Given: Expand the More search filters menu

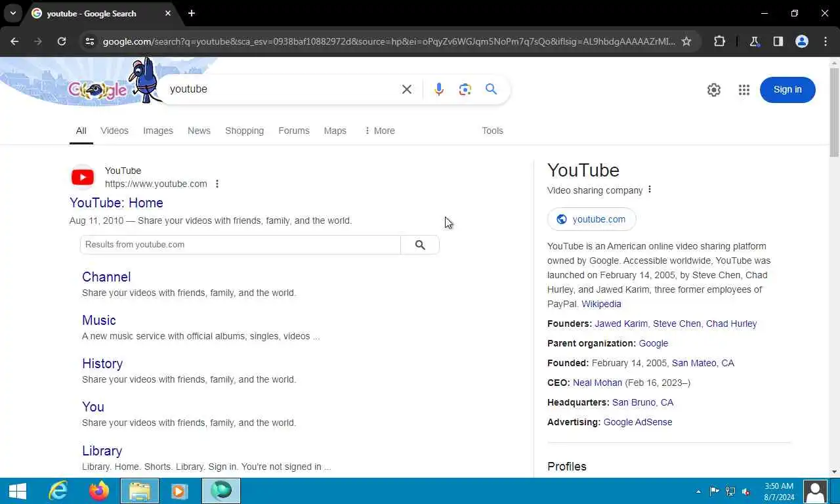Looking at the screenshot, I should point(379,131).
